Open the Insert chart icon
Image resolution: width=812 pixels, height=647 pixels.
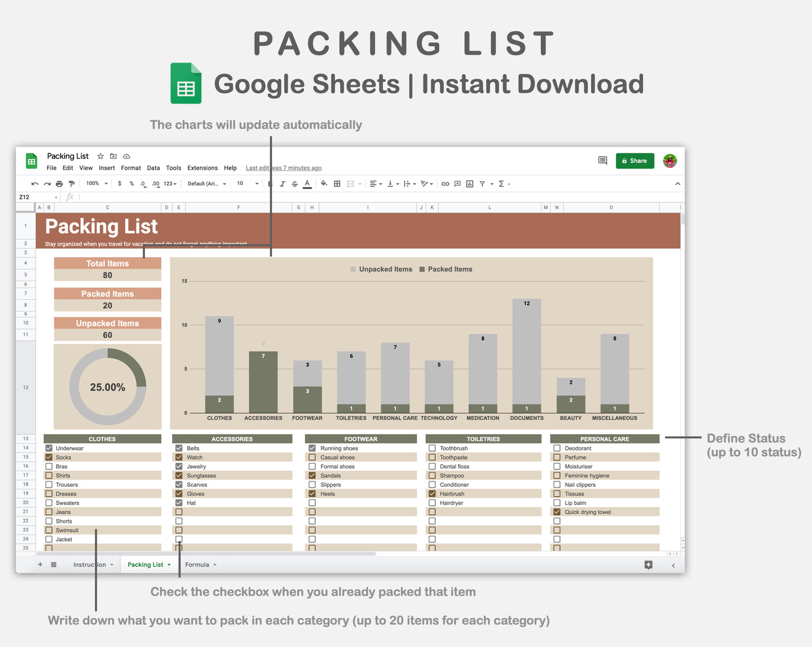click(469, 183)
